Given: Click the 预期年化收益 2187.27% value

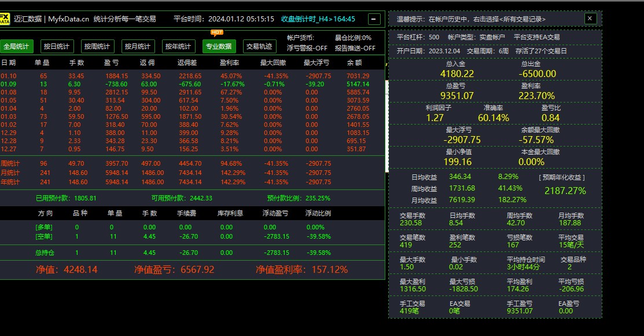Looking at the screenshot, I should coord(565,191).
